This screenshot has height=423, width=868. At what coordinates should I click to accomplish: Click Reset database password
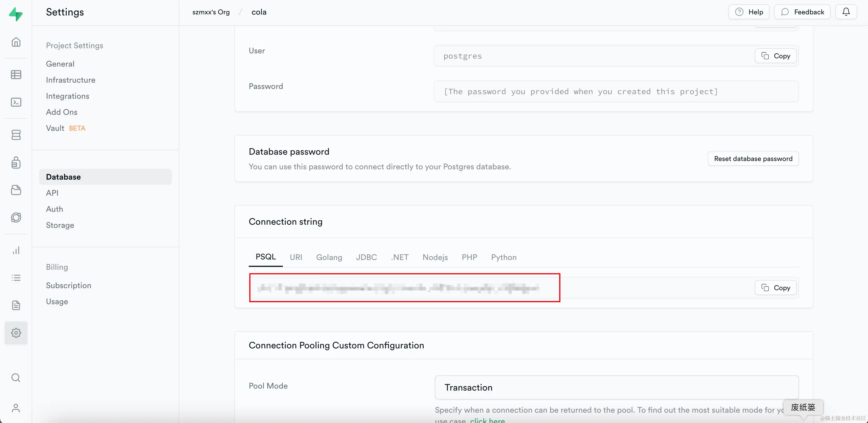click(x=753, y=159)
